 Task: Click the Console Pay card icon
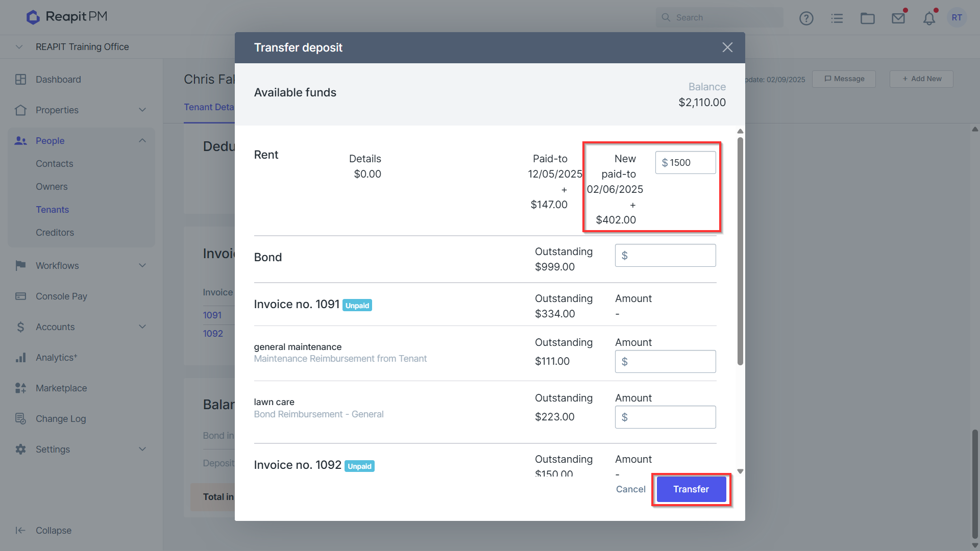pos(20,296)
